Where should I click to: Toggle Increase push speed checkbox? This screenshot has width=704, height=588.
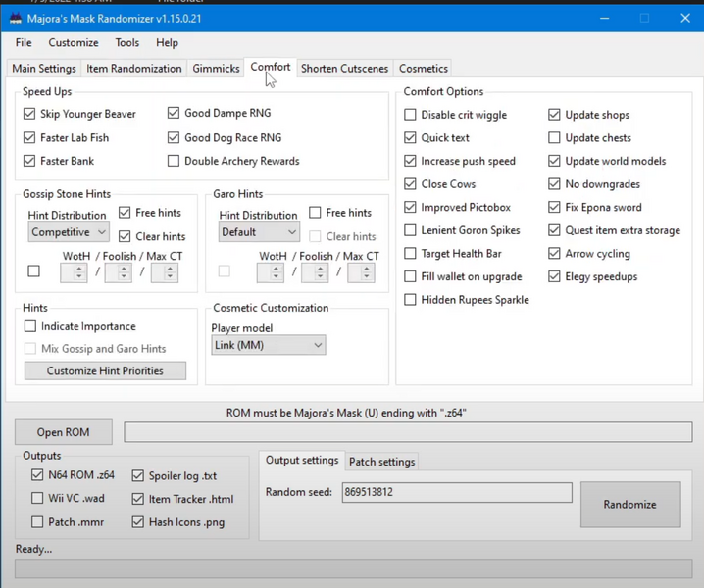click(x=410, y=161)
